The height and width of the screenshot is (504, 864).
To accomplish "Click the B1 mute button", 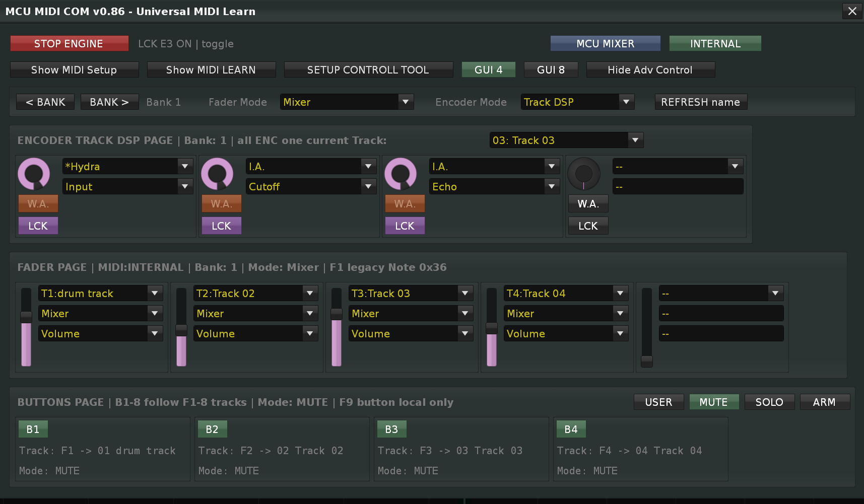I will 33,429.
